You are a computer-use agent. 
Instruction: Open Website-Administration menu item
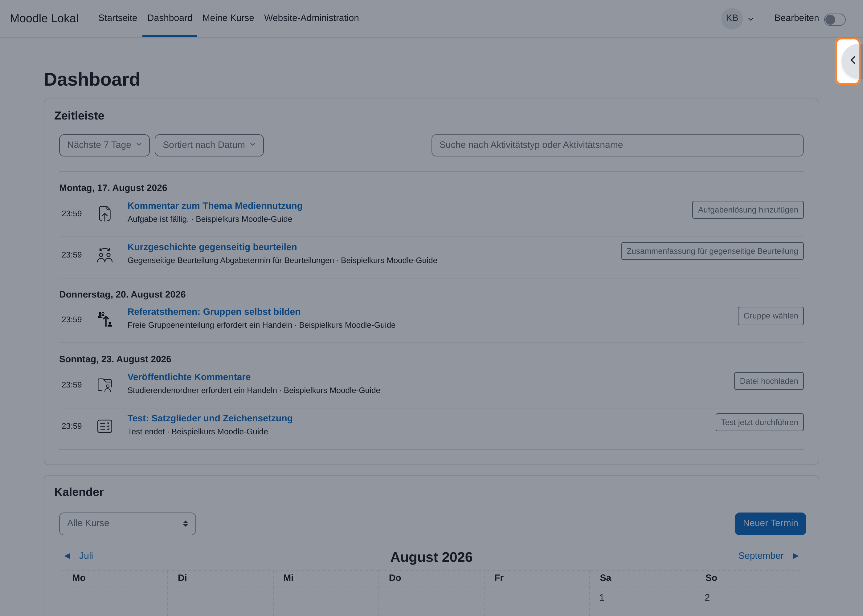pyautogui.click(x=312, y=18)
